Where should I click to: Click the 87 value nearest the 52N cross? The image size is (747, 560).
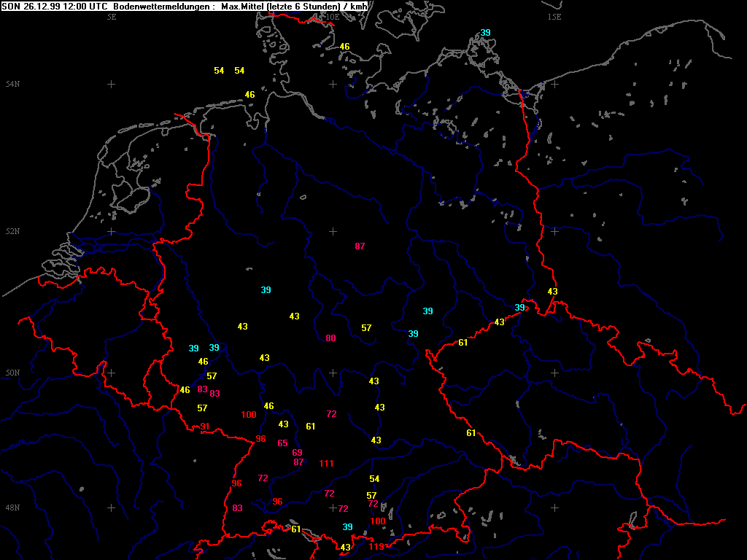360,246
